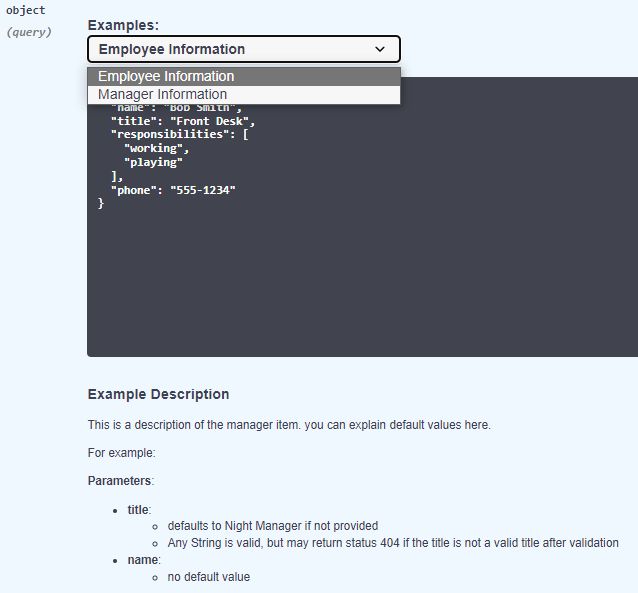Click the "title": "Front Desk" JSON line
The width and height of the screenshot is (638, 593).
[x=183, y=121]
